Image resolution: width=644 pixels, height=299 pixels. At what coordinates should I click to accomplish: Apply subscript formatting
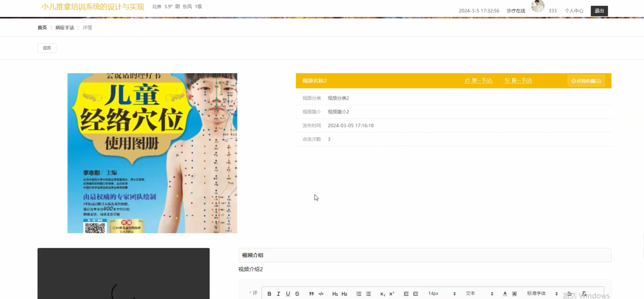pyautogui.click(x=382, y=294)
